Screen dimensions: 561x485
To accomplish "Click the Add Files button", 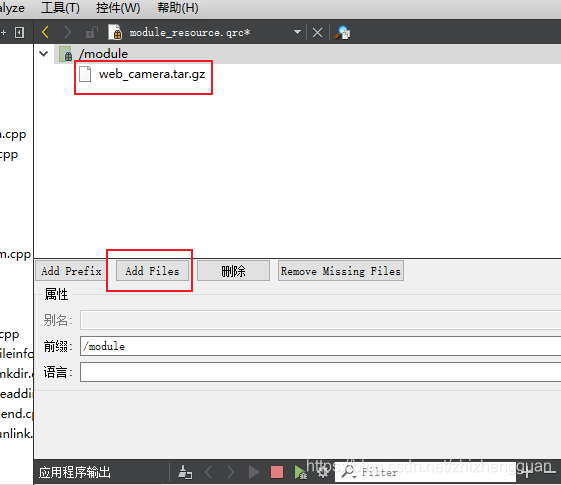I will [x=152, y=271].
